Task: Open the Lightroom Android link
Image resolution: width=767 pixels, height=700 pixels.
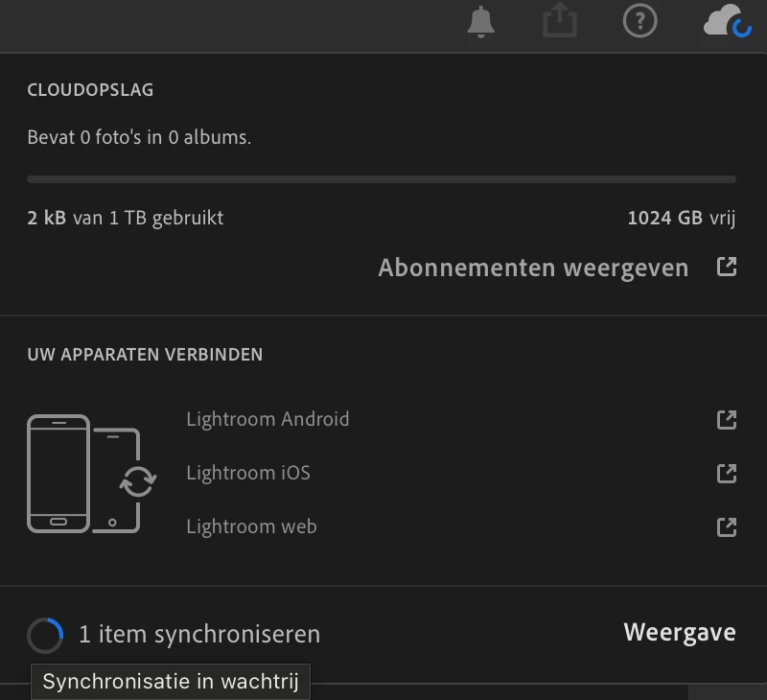Action: pyautogui.click(x=267, y=419)
